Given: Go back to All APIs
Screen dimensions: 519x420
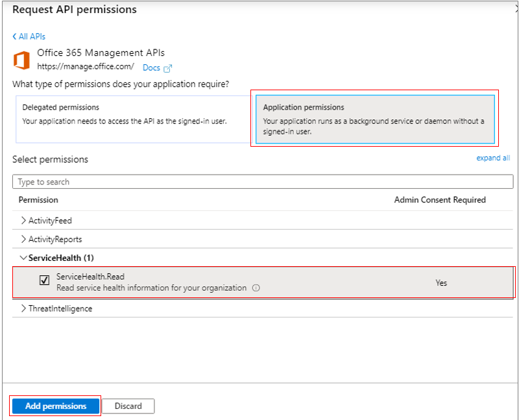Looking at the screenshot, I should click(x=29, y=36).
